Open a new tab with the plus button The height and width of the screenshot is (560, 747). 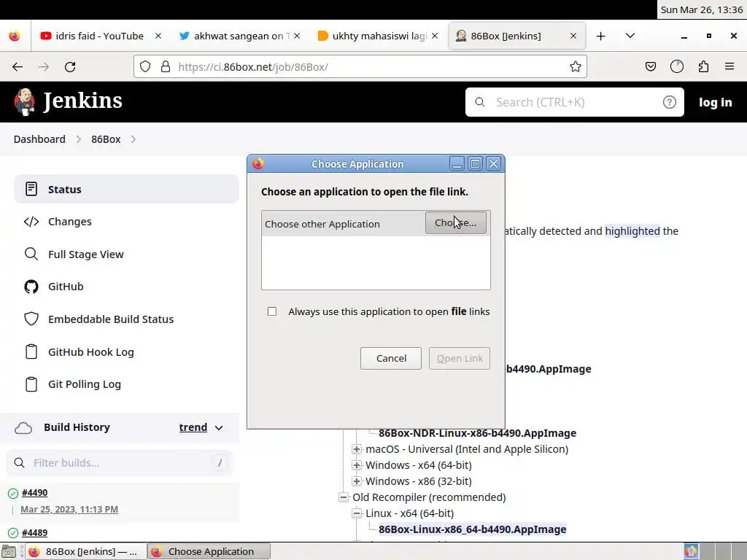point(601,36)
